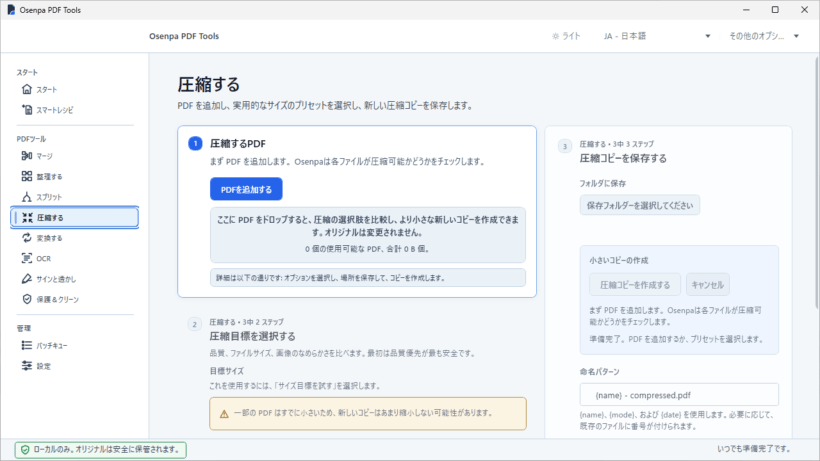
Task: Expand the その他のオプション dropdown
Action: click(x=764, y=36)
